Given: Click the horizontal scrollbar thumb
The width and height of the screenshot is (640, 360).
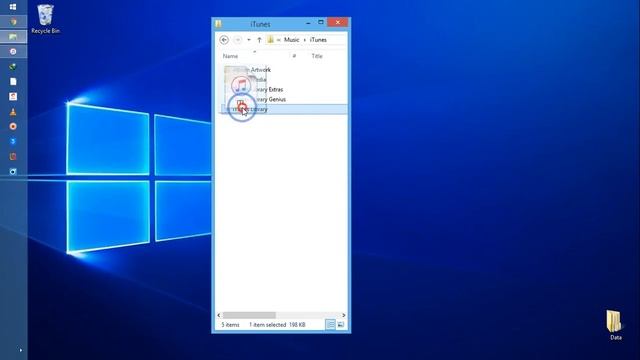Looking at the screenshot, I should pos(249,315).
